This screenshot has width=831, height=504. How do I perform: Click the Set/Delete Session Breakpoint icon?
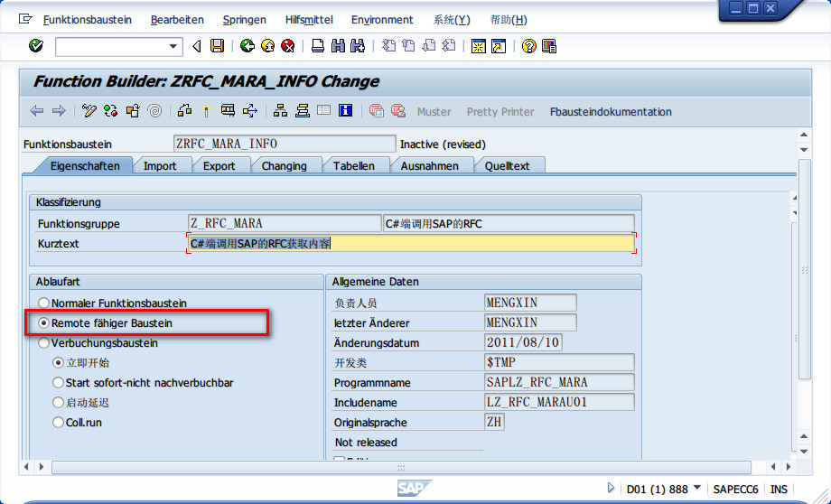tap(377, 111)
